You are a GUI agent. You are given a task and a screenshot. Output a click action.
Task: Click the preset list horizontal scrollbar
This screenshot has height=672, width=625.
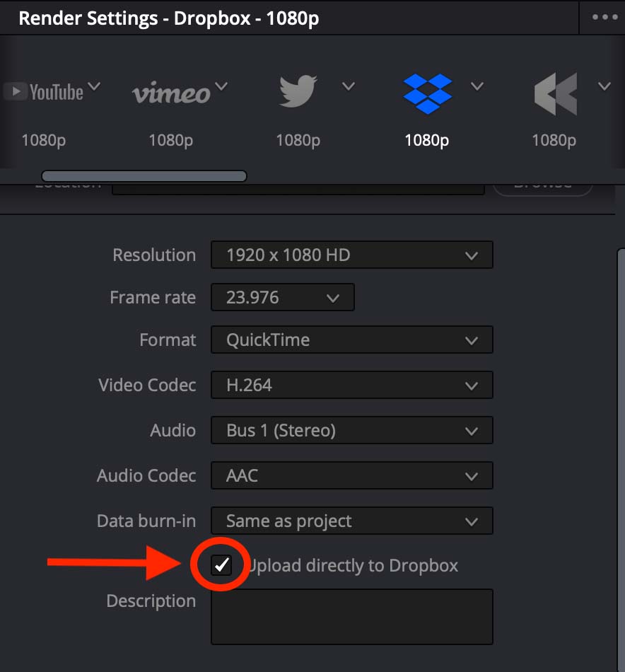point(144,175)
